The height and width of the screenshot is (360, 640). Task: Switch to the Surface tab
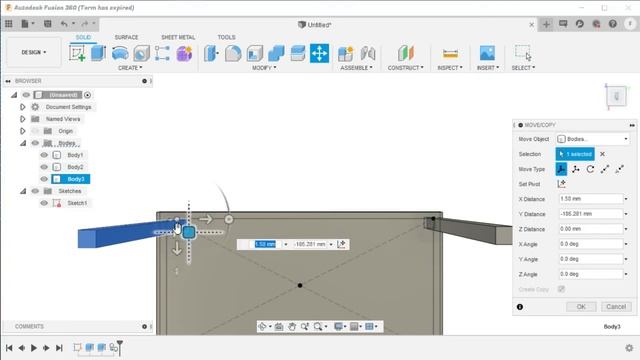click(x=127, y=37)
